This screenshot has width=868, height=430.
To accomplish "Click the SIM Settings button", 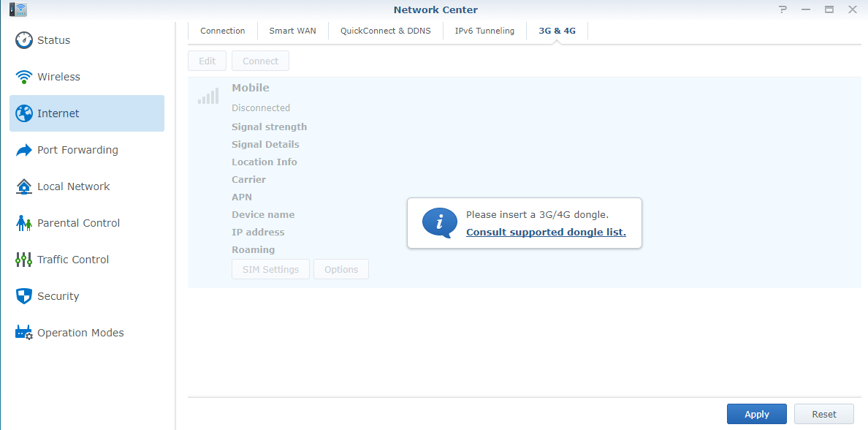I will [270, 269].
